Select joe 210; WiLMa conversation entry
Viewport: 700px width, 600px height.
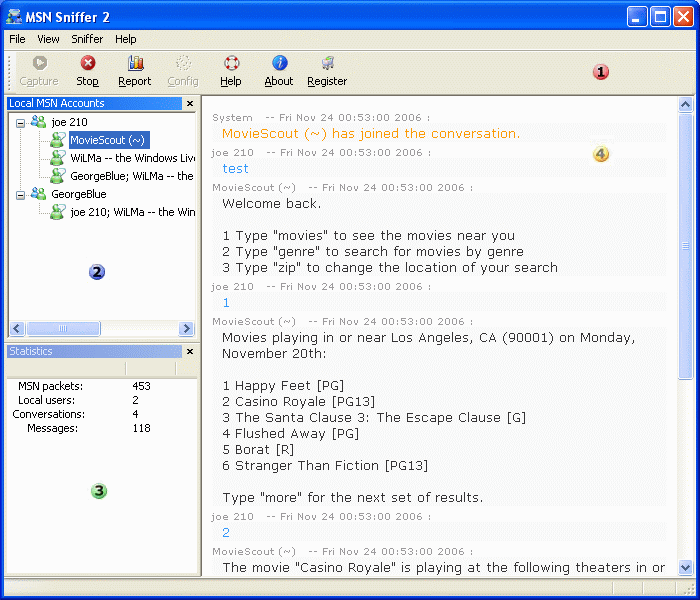click(133, 212)
